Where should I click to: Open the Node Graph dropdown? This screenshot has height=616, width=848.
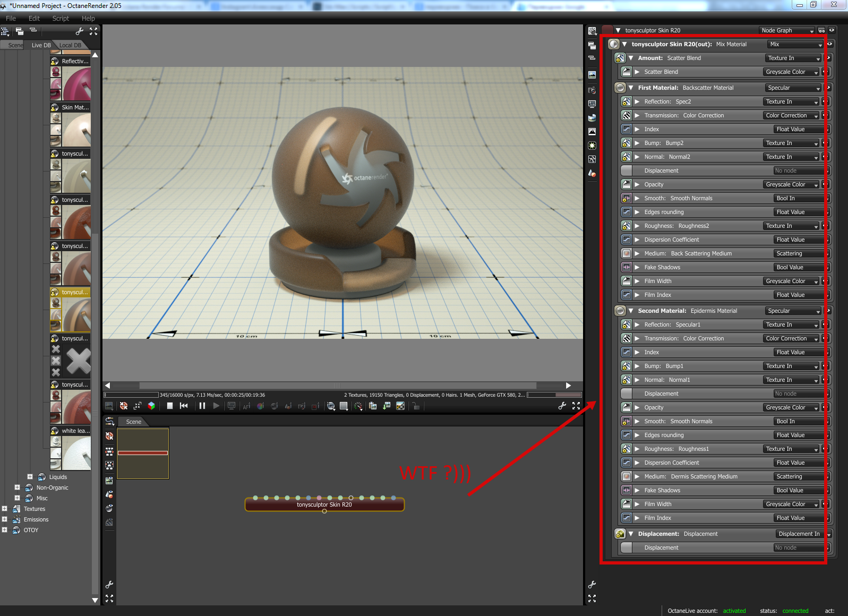pos(787,30)
